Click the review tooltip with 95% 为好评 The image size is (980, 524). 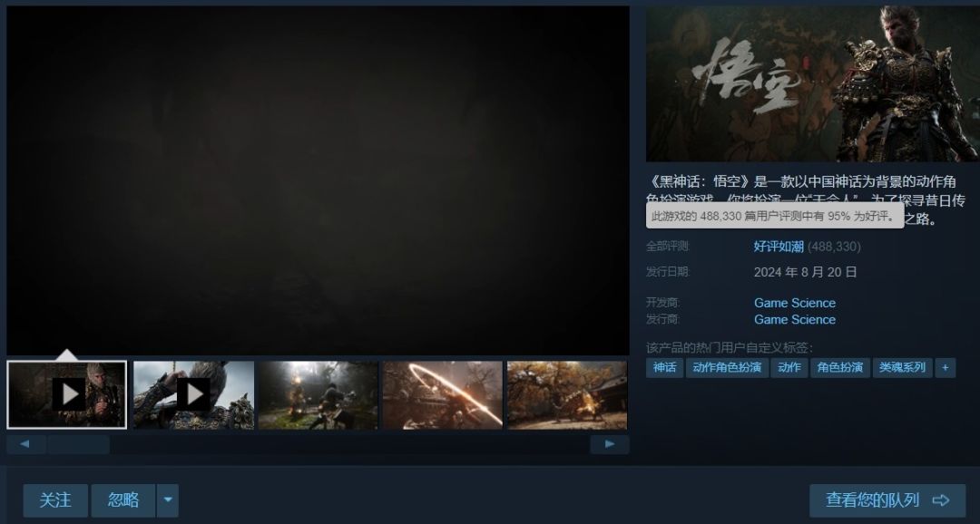[x=774, y=216]
